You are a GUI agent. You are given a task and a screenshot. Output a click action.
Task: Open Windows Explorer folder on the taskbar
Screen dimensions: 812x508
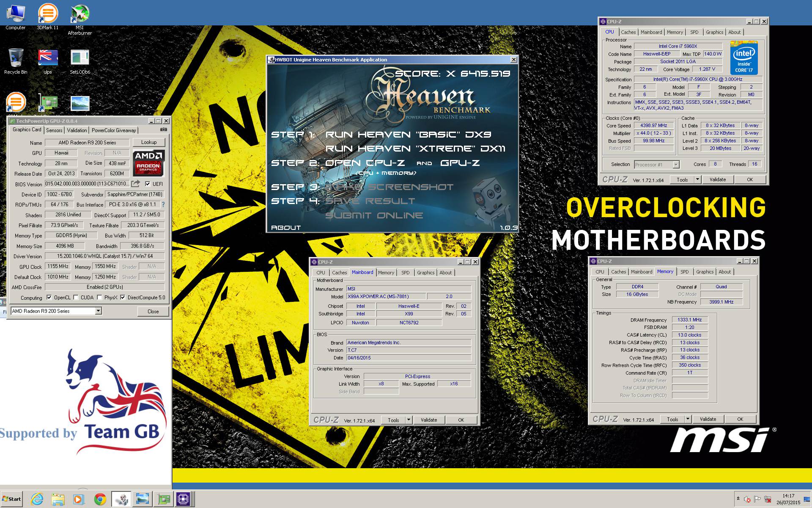(x=58, y=500)
